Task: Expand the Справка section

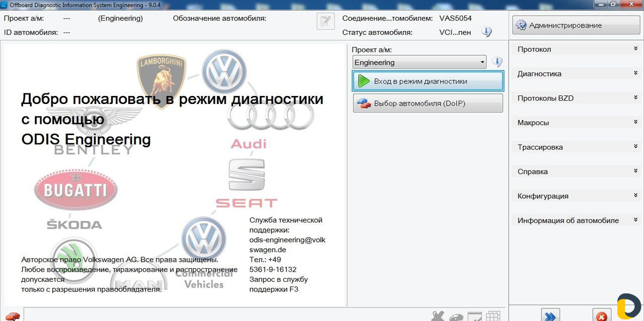Action: coord(577,171)
